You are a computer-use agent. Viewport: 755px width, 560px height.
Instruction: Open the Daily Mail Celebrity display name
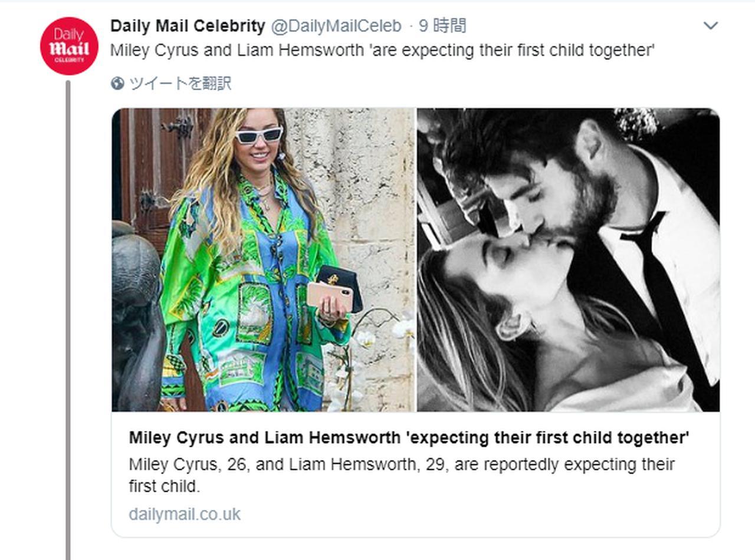(188, 26)
